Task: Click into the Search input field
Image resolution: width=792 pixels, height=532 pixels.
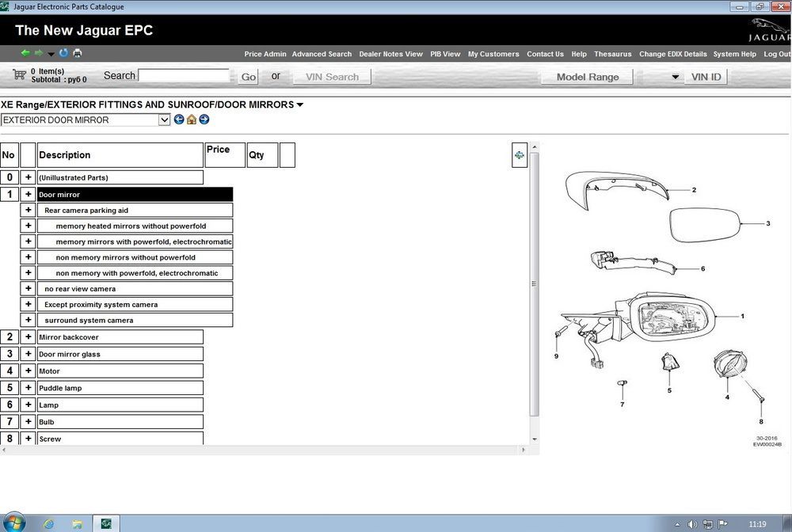Action: [184, 76]
